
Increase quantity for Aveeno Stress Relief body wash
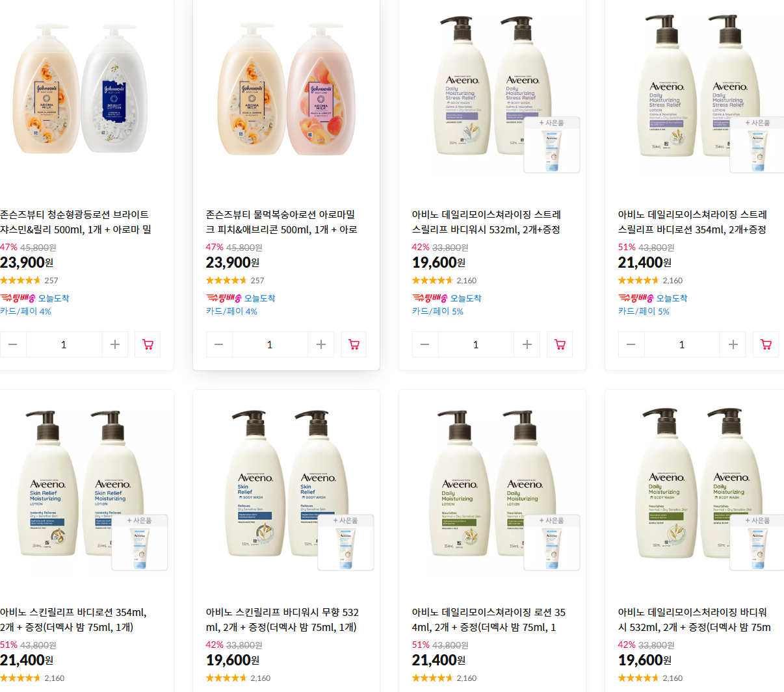527,344
